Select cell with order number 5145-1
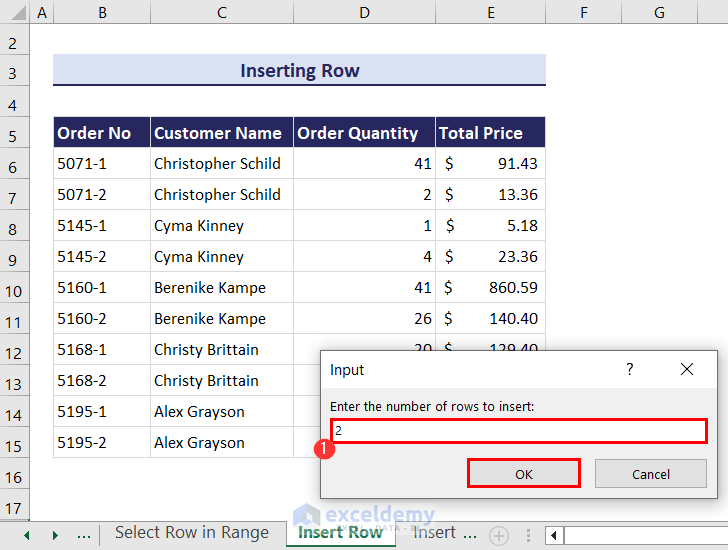Screen dimensions: 728x550 click(101, 226)
